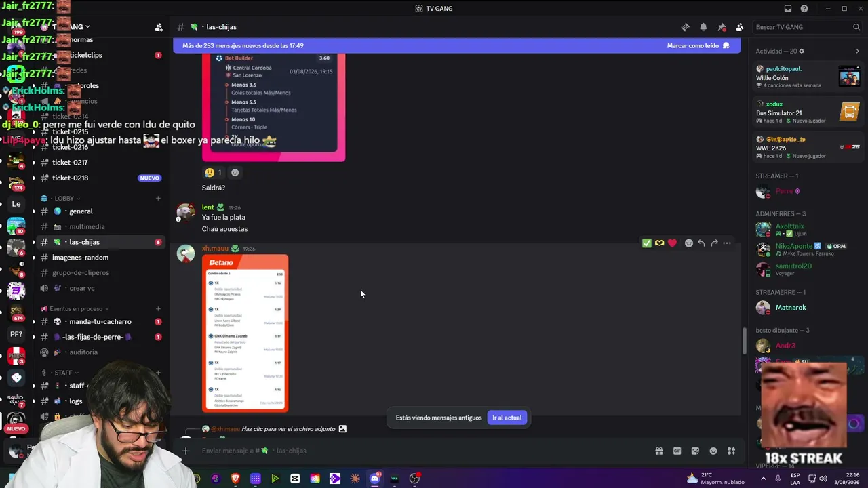Open member samutrol20 in the list
868x488 pixels.
(x=808, y=269)
